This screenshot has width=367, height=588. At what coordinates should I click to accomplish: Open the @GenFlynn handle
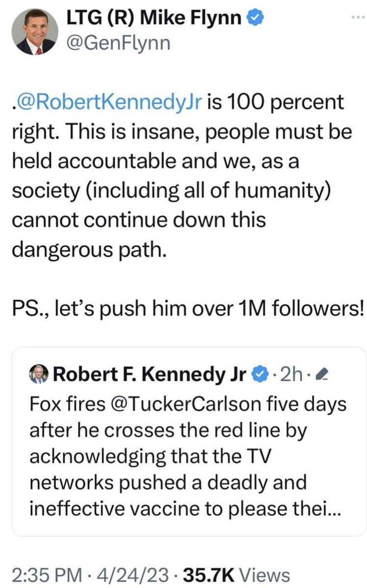click(x=122, y=44)
